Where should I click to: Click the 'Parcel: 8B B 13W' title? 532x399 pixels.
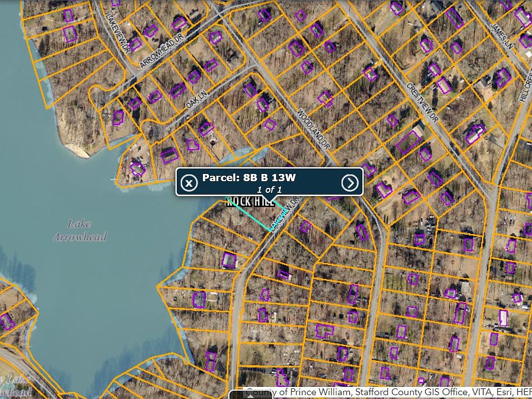click(249, 177)
